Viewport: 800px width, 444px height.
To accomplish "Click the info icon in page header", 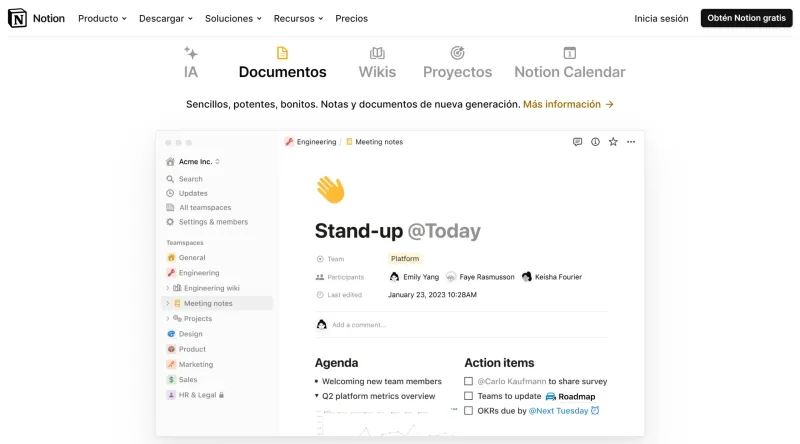I will [595, 142].
